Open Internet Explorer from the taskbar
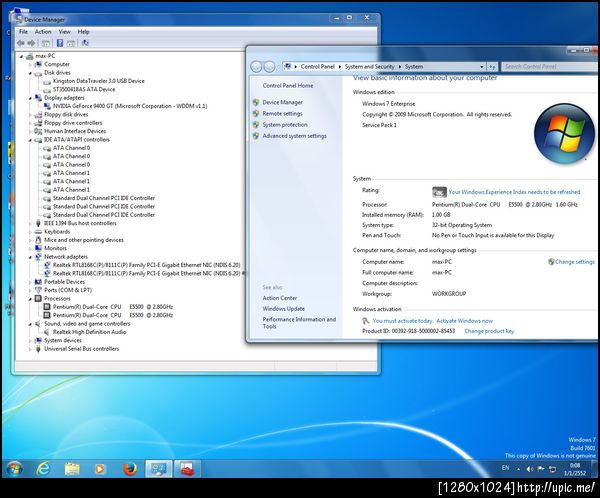 click(44, 468)
